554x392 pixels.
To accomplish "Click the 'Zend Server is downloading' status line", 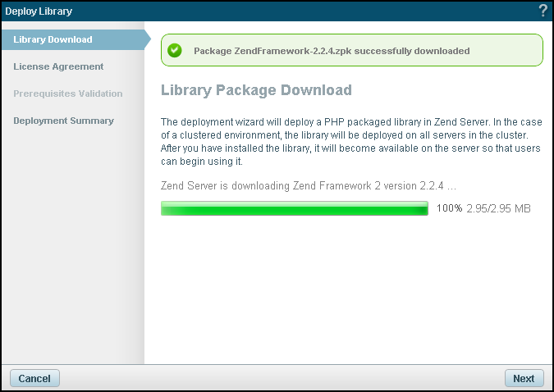I will pos(309,185).
